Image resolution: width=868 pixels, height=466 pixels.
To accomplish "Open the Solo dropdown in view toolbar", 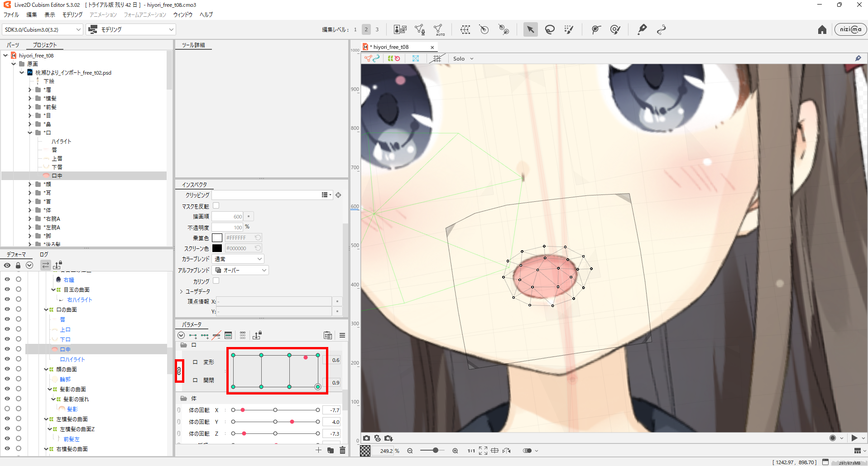I will (463, 59).
